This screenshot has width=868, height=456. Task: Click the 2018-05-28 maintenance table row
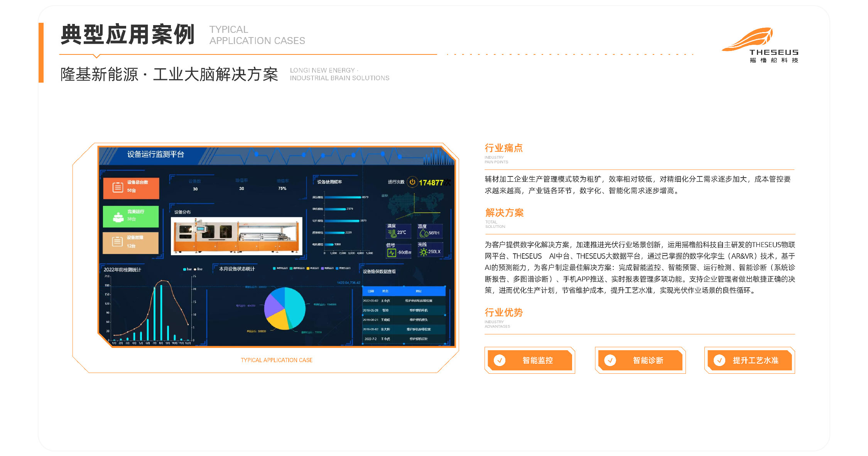tap(404, 310)
